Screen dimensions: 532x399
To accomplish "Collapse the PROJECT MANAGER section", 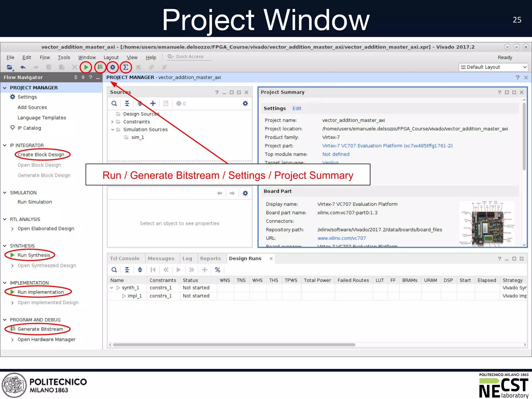I will (x=5, y=88).
